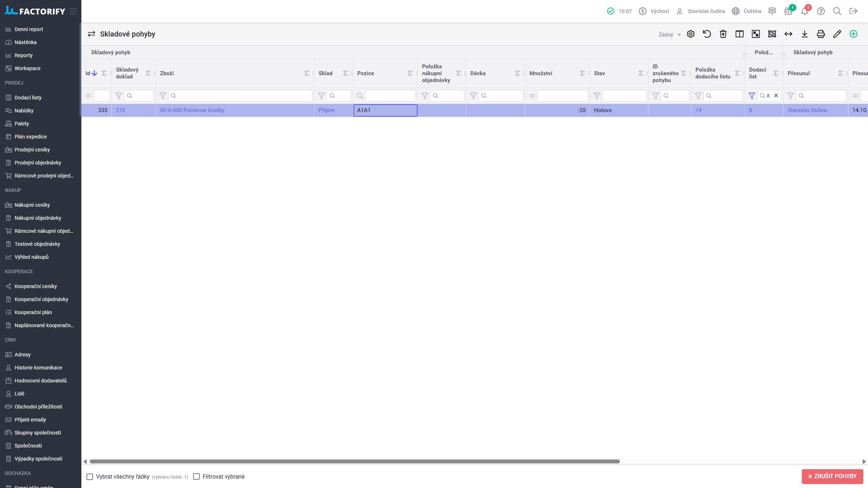
Task: Click the logout icon in top bar
Action: tap(853, 11)
